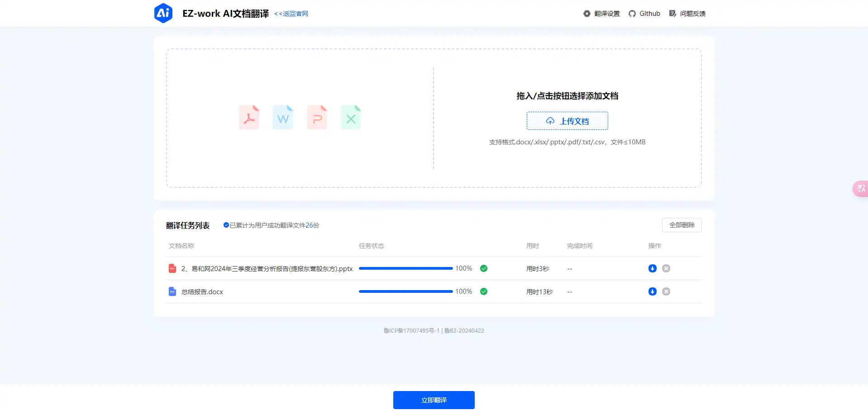Viewport: 868px width, 415px height.
Task: Click the 操作 column header
Action: [x=655, y=246]
